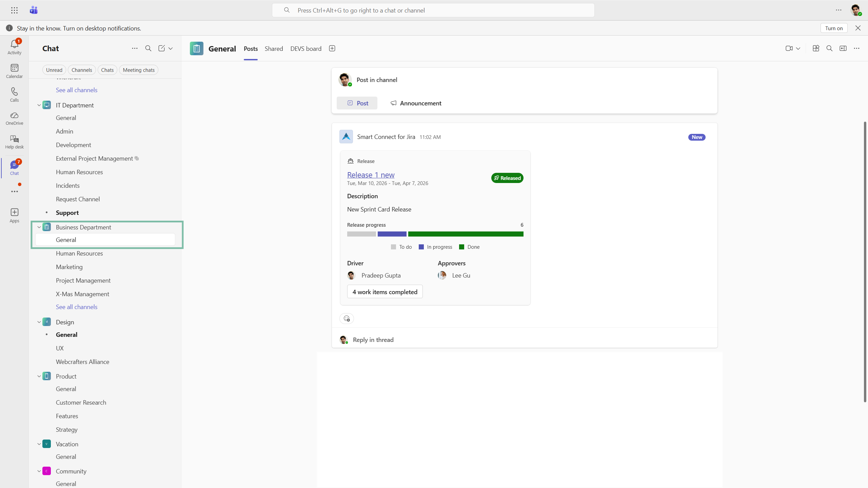868x488 pixels.
Task: Toggle the Meeting chats filter
Action: click(138, 70)
